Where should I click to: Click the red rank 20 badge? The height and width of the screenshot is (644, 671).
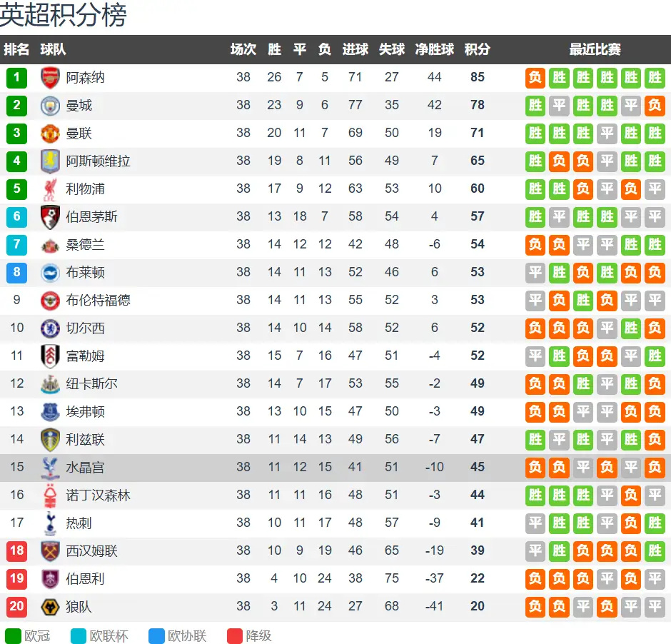point(16,606)
